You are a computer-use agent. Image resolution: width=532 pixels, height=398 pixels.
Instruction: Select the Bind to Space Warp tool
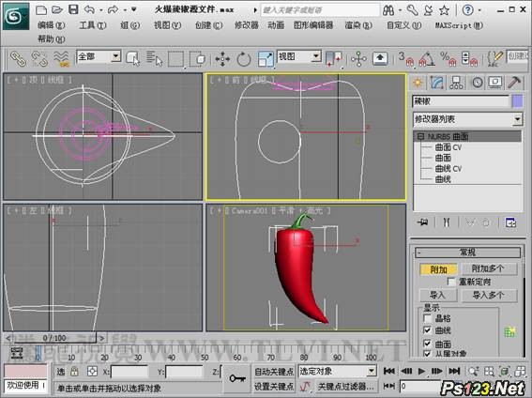click(61, 58)
